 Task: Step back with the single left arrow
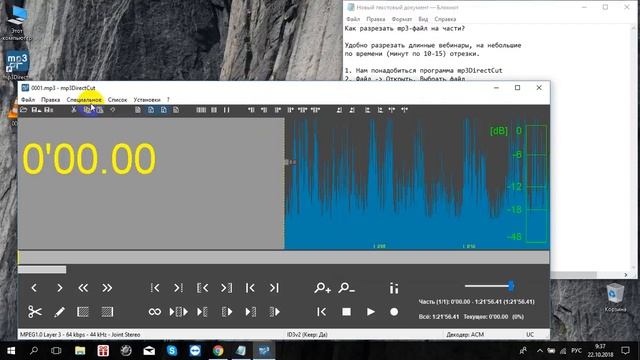(34, 288)
